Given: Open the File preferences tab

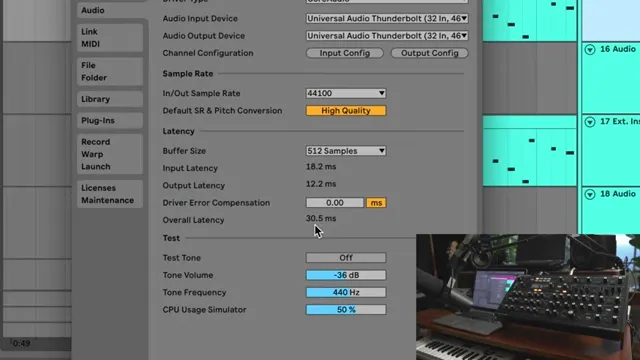Looking at the screenshot, I should click(88, 65).
